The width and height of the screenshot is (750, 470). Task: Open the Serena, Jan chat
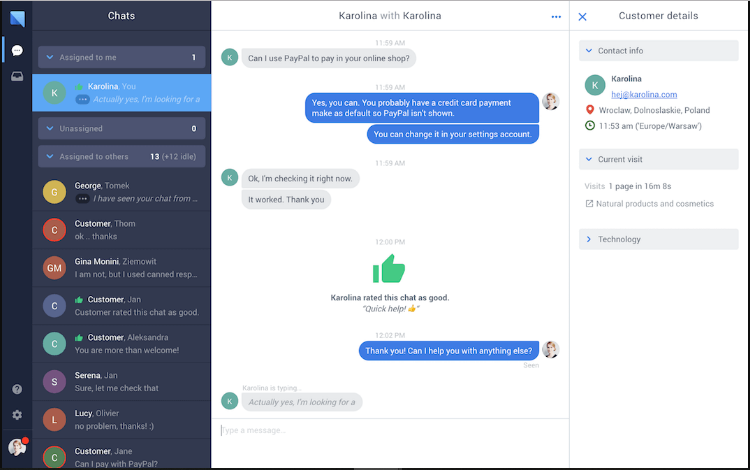[x=121, y=382]
